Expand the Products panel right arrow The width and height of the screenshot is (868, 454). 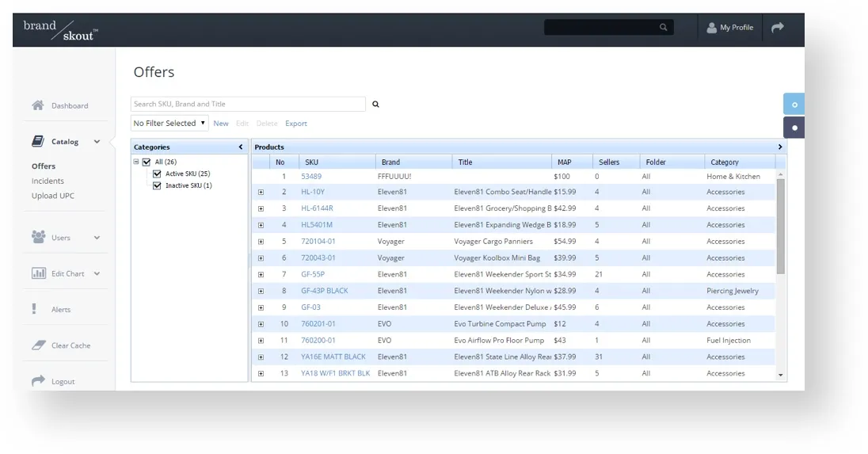[x=780, y=147]
